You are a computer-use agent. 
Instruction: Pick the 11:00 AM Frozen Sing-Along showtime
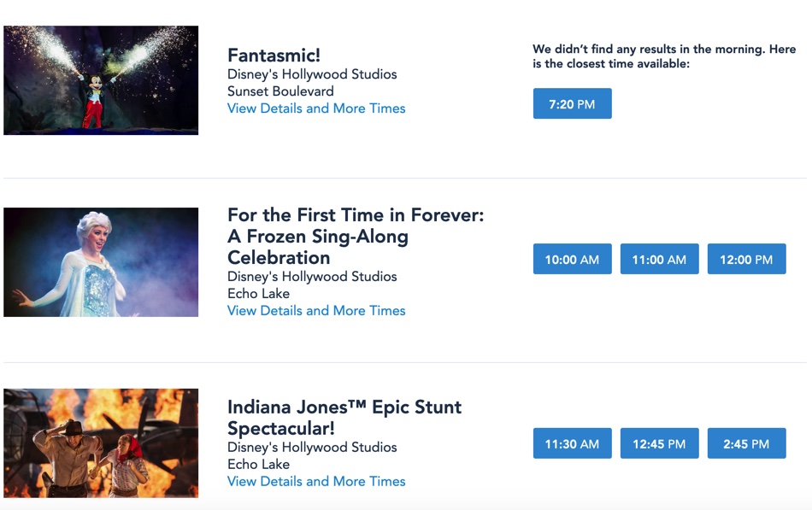[x=659, y=259]
